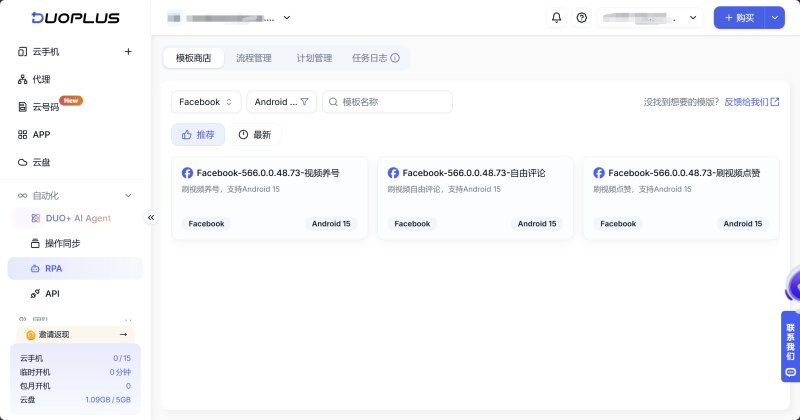Switch to 流程管理 tab
800x420 pixels.
click(254, 58)
